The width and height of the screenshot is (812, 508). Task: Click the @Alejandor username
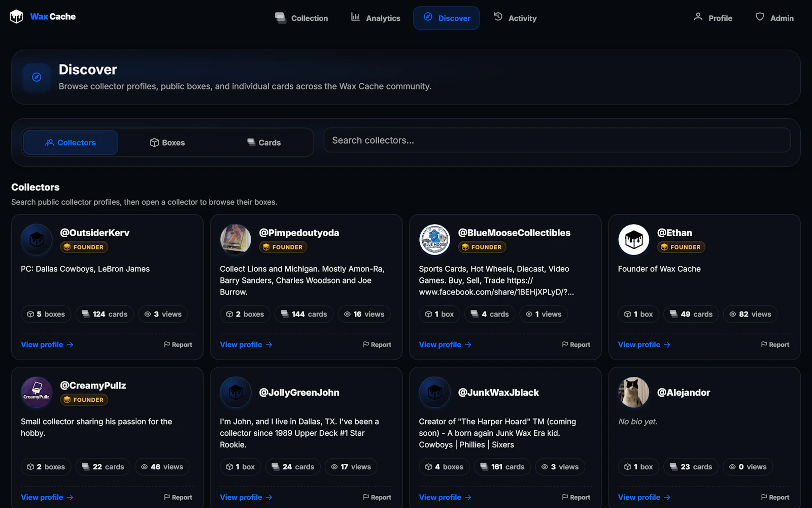683,392
